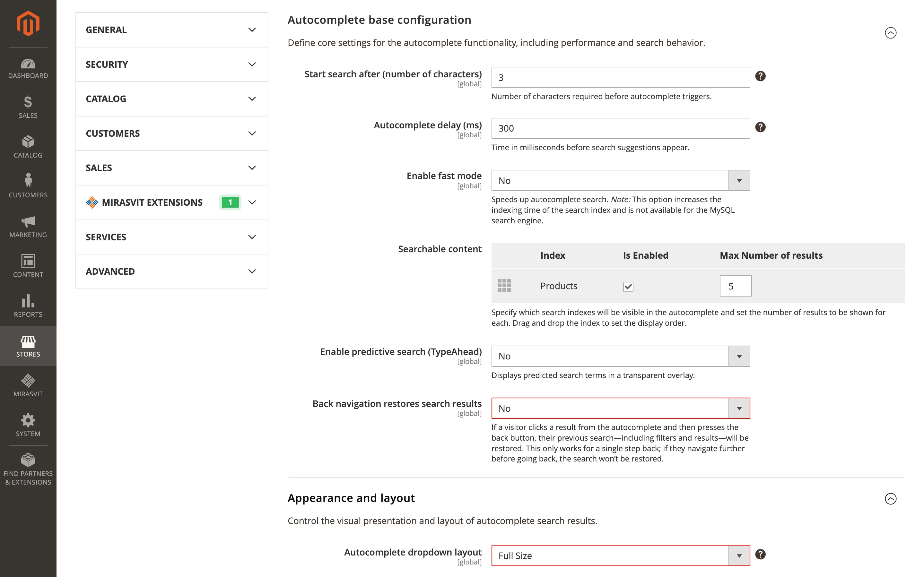The height and width of the screenshot is (577, 924).
Task: Select the Content sidebar icon
Action: [28, 266]
